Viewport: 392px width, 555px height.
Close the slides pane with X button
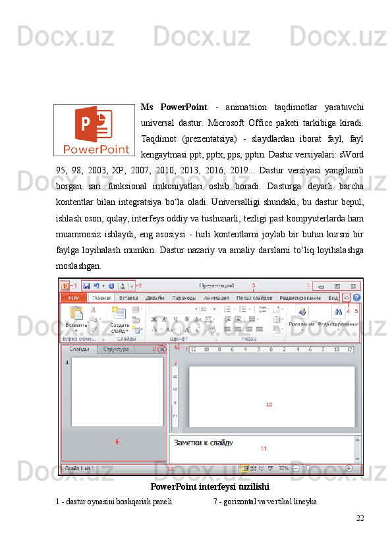click(161, 349)
